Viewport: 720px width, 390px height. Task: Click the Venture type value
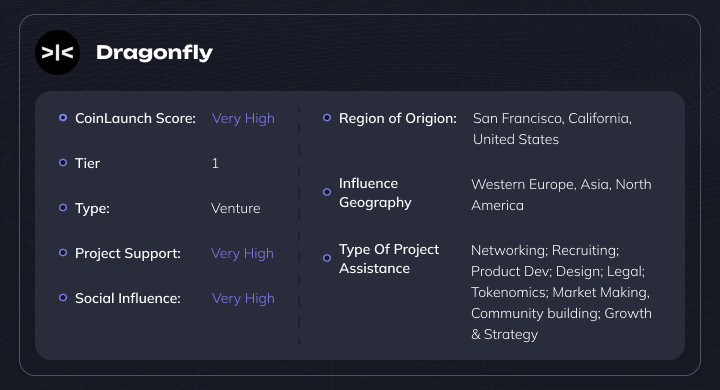click(x=236, y=209)
